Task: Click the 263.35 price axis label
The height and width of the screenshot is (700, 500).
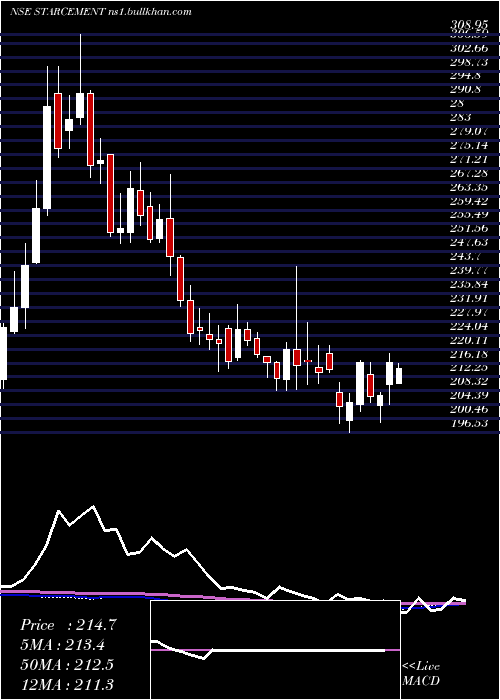Action: tap(469, 187)
